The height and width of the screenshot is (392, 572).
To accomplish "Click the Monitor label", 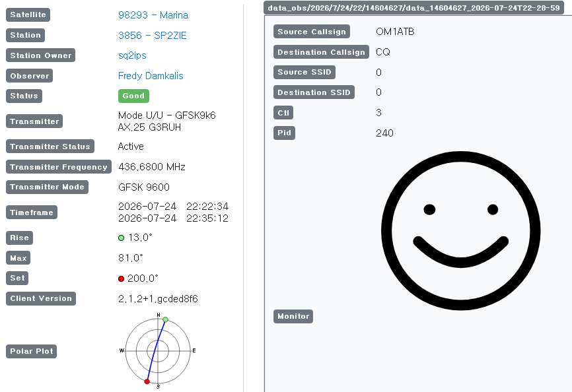I will point(293,316).
